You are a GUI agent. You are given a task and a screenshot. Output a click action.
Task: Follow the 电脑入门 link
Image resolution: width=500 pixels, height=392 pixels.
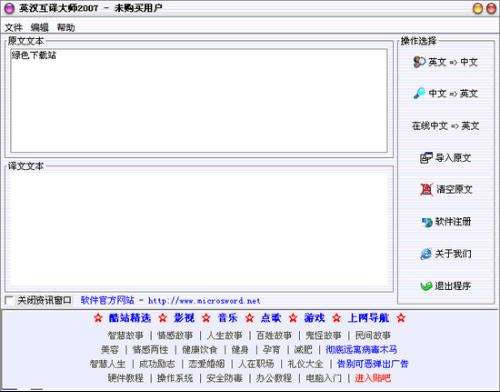(x=323, y=378)
